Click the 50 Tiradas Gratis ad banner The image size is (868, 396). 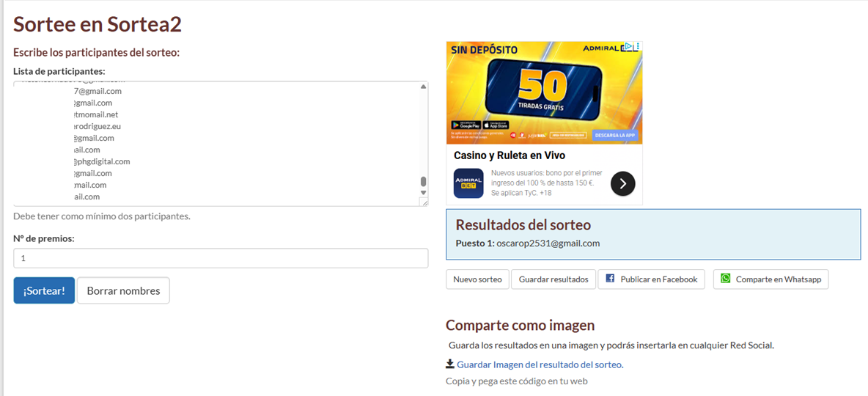coord(544,92)
